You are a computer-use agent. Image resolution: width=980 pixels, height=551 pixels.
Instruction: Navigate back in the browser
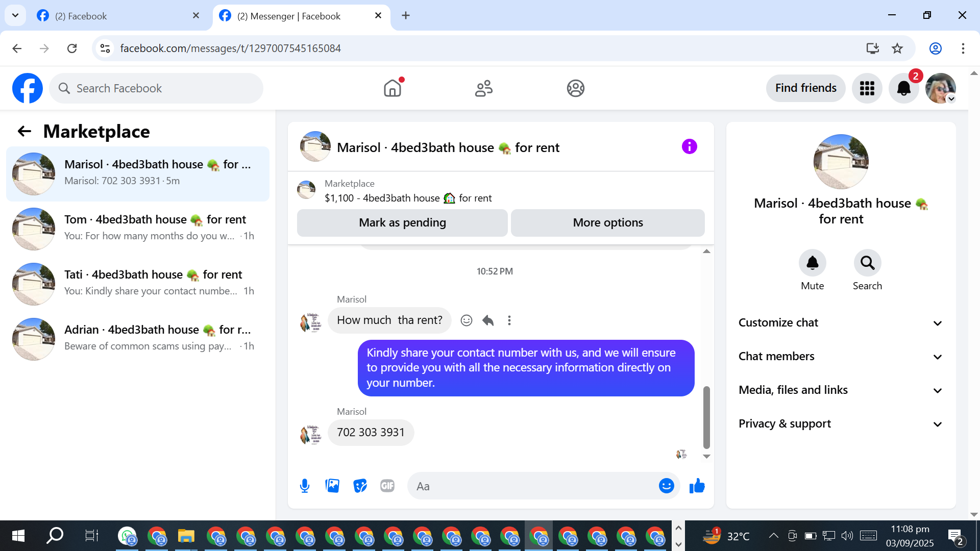[17, 48]
